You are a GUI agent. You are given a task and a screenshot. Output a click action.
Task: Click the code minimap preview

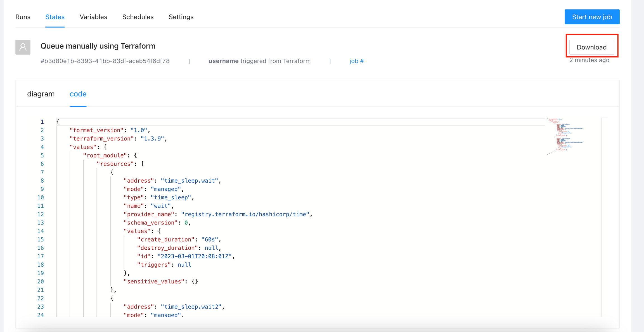click(565, 136)
